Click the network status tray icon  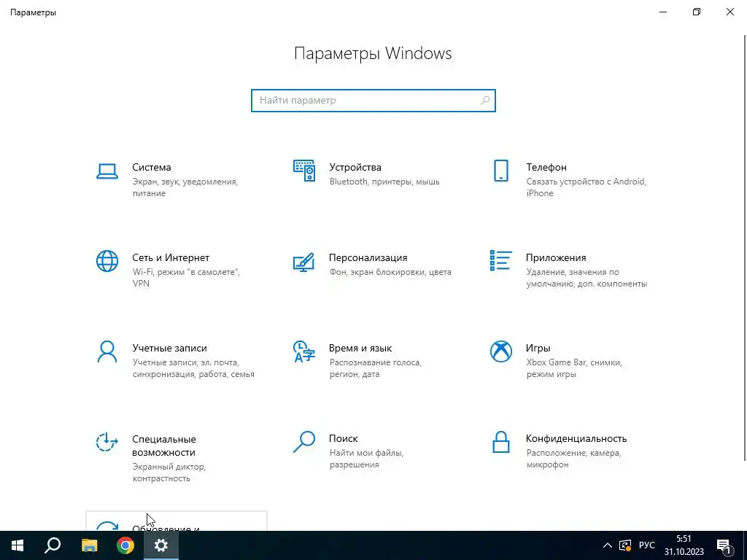(625, 545)
